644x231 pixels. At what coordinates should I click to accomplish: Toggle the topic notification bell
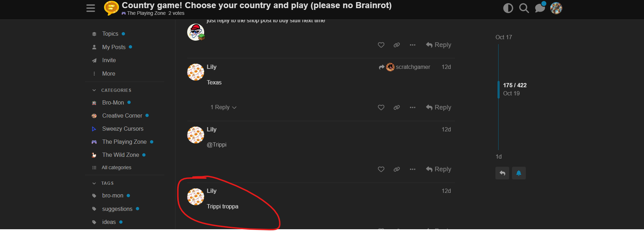519,173
